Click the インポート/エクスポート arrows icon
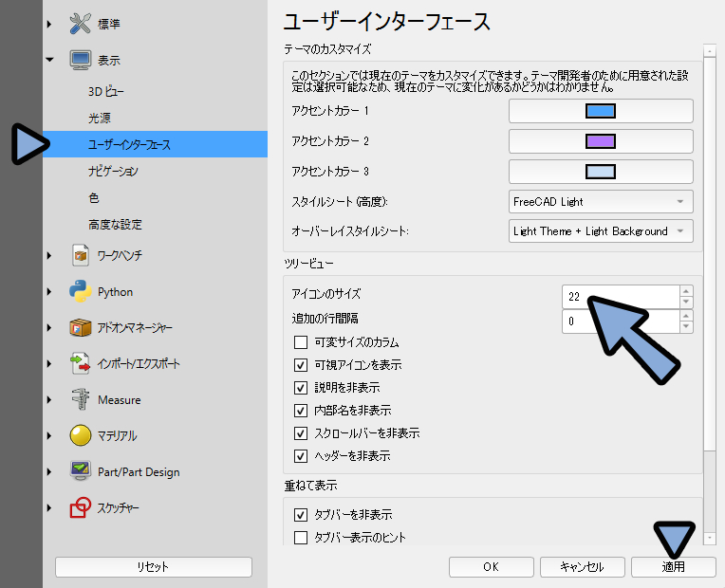 click(x=81, y=363)
